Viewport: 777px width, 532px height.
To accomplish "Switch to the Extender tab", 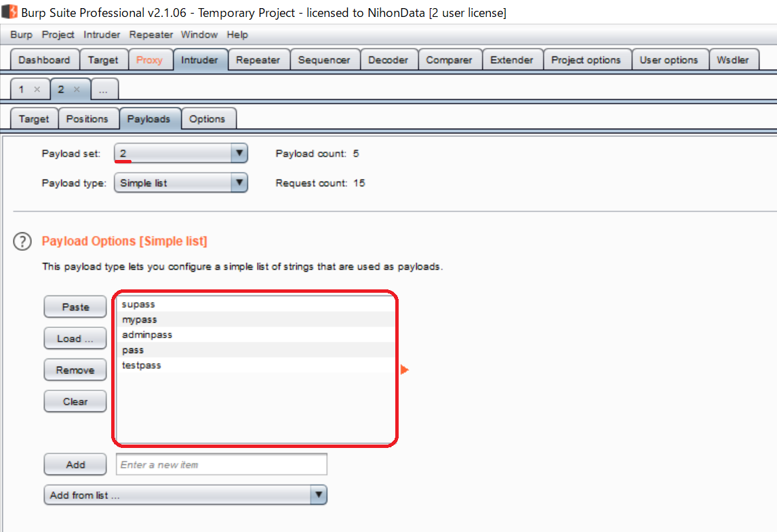I will pyautogui.click(x=512, y=60).
